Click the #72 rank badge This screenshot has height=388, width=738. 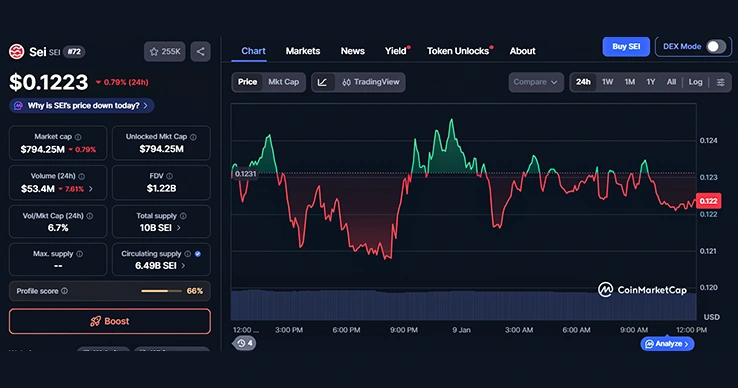point(74,51)
